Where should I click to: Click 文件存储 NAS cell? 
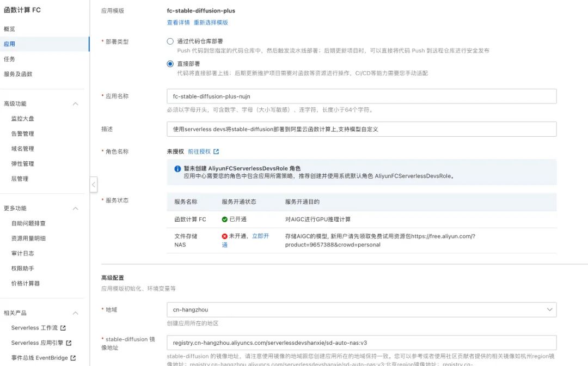[186, 240]
